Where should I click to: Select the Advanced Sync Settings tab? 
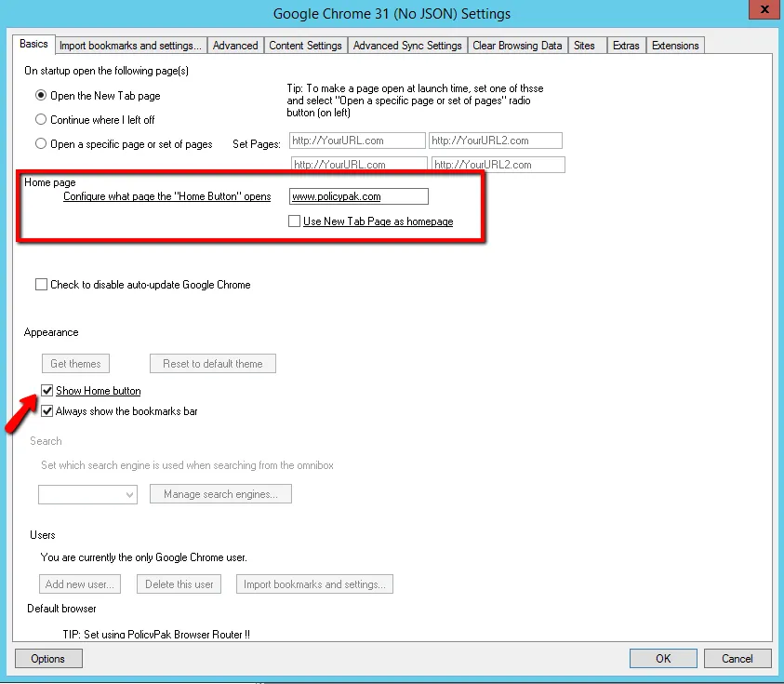click(x=406, y=46)
